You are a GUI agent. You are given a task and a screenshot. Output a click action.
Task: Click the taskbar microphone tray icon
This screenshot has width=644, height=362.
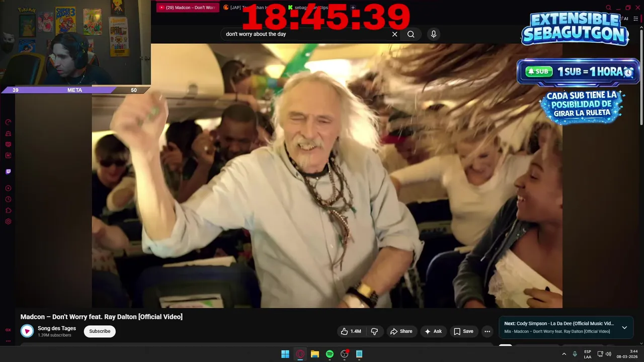[575, 354]
